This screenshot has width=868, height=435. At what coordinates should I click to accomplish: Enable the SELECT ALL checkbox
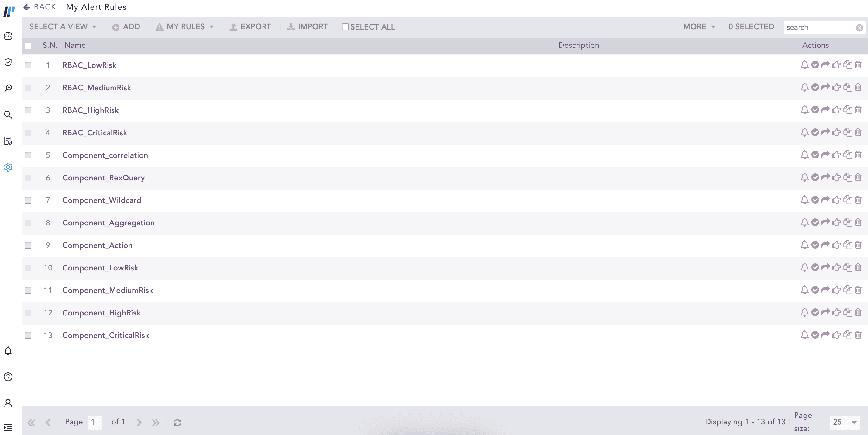pyautogui.click(x=345, y=26)
